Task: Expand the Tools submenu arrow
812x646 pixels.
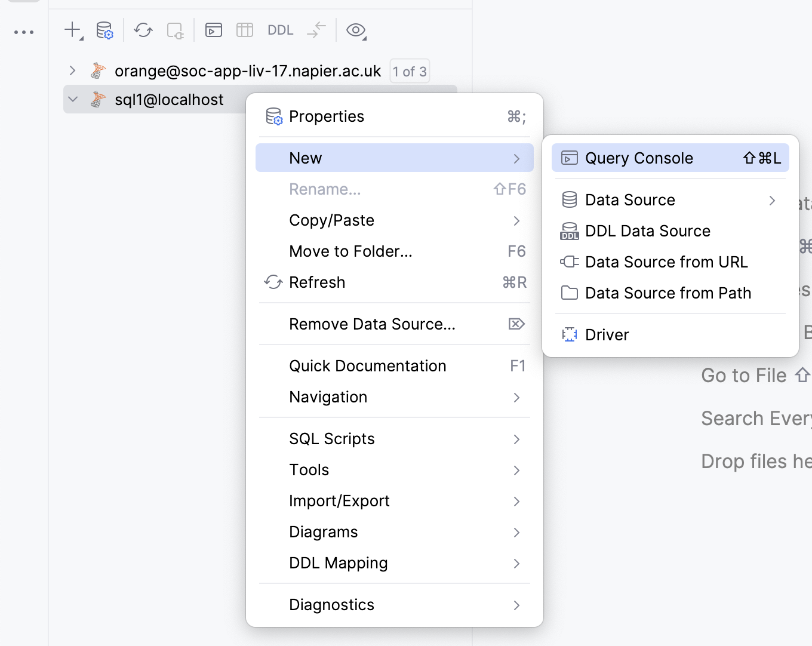Action: pyautogui.click(x=516, y=470)
